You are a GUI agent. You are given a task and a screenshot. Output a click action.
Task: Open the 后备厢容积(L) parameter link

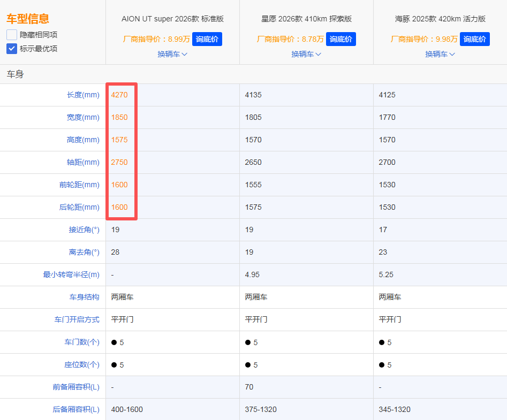pyautogui.click(x=76, y=409)
